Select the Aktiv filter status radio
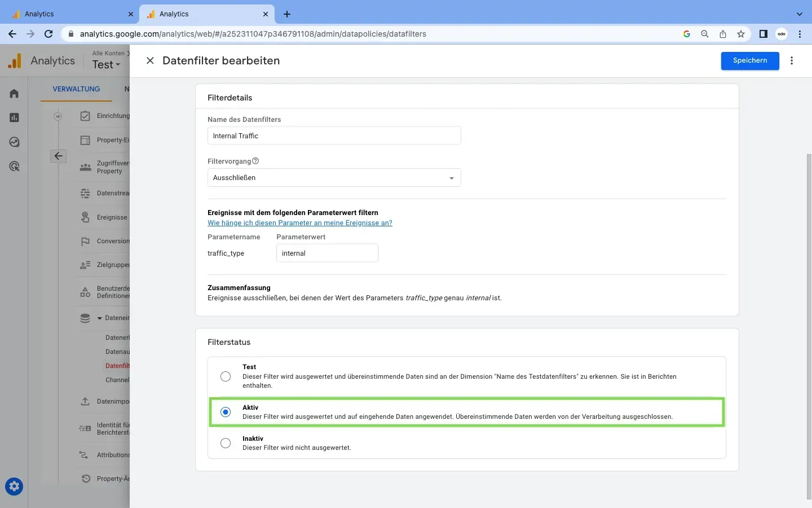The width and height of the screenshot is (812, 508). (226, 412)
